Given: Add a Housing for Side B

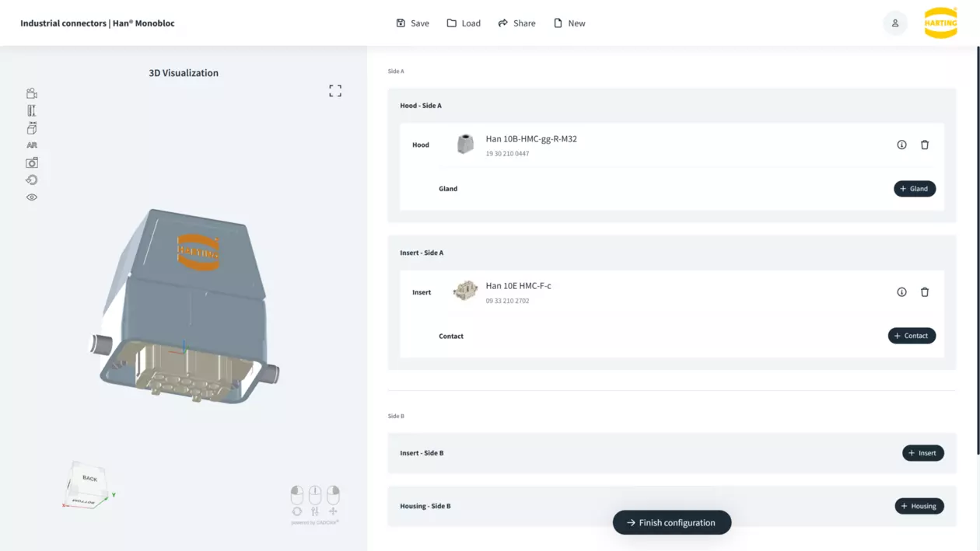Looking at the screenshot, I should (x=919, y=506).
